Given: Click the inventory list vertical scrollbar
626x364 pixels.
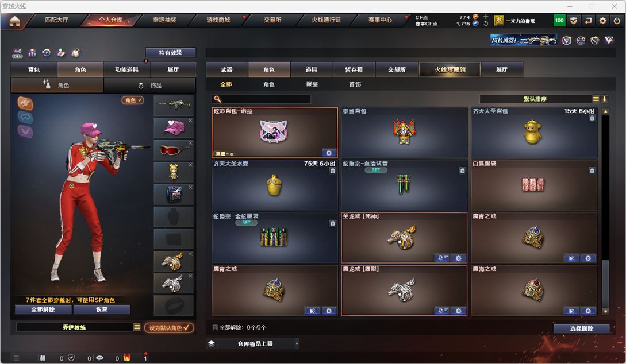Looking at the screenshot, I should click(x=606, y=212).
